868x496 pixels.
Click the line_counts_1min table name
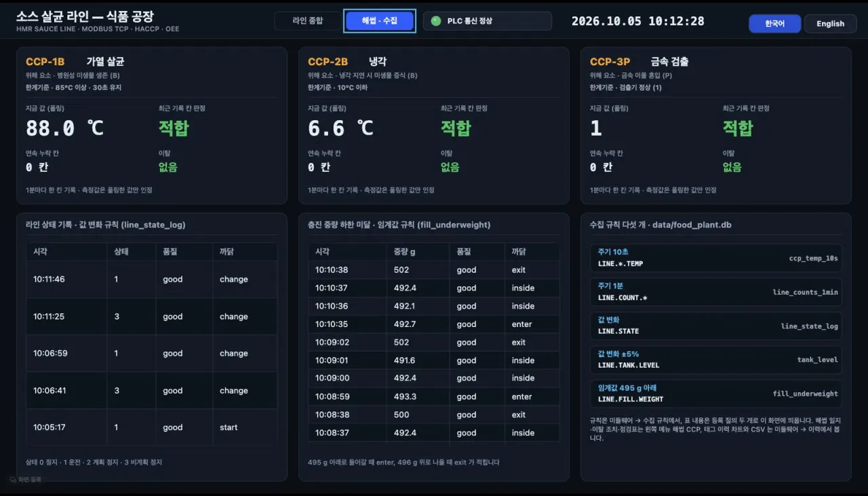[x=805, y=292]
